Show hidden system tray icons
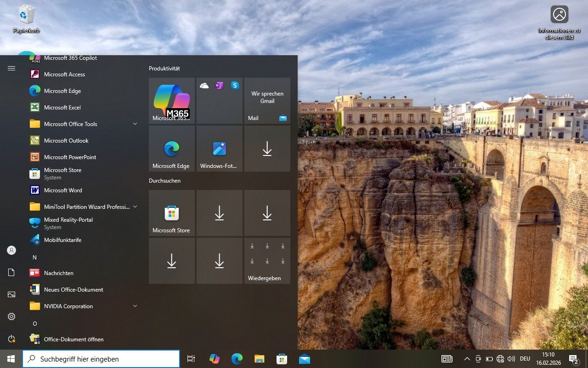This screenshot has width=588, height=368. click(x=467, y=359)
